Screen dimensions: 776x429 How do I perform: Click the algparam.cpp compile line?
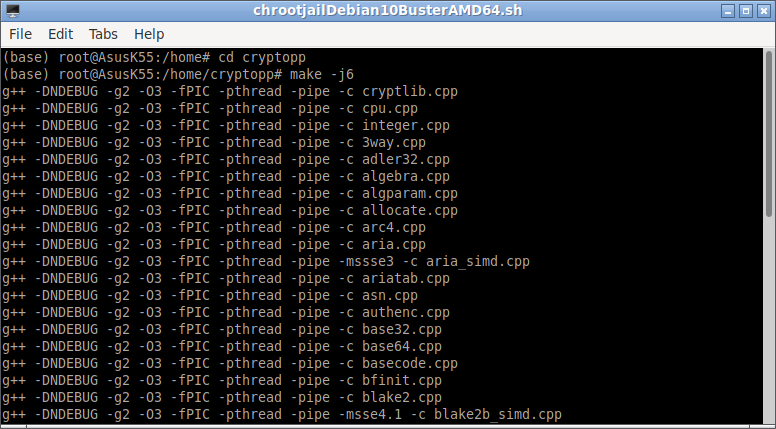(230, 193)
